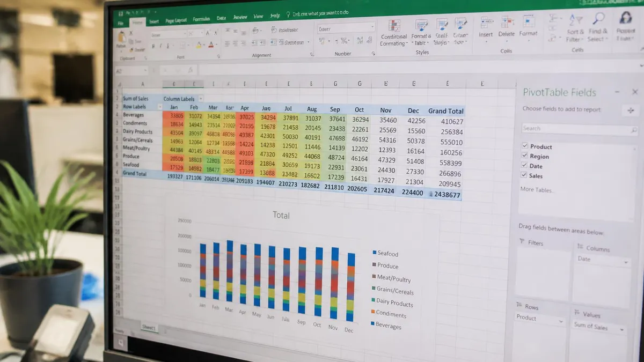644x362 pixels.
Task: Open the Product field dropdown in Rows
Action: (x=560, y=321)
